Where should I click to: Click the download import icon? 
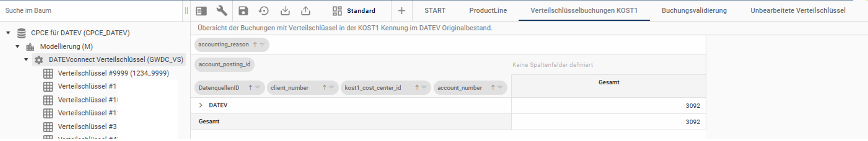(x=285, y=11)
